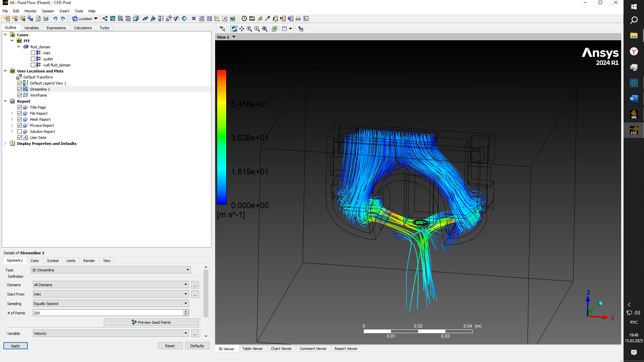Uncheck the Title Page report checkbox
This screenshot has width=644, height=362.
click(19, 107)
